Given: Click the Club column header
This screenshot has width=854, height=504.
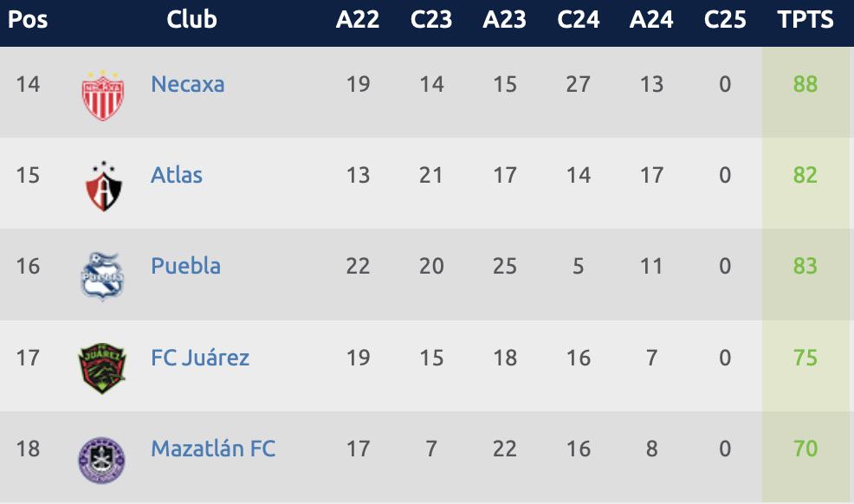Looking at the screenshot, I should 191,19.
